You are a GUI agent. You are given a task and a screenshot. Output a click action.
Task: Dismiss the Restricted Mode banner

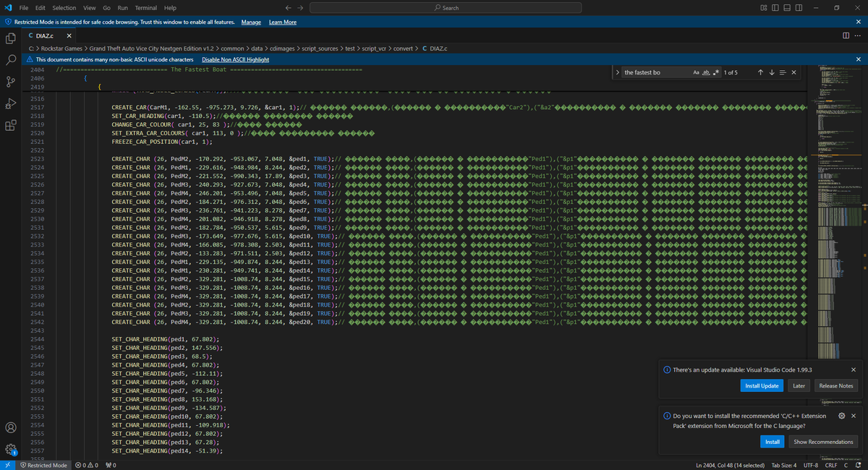(x=859, y=22)
